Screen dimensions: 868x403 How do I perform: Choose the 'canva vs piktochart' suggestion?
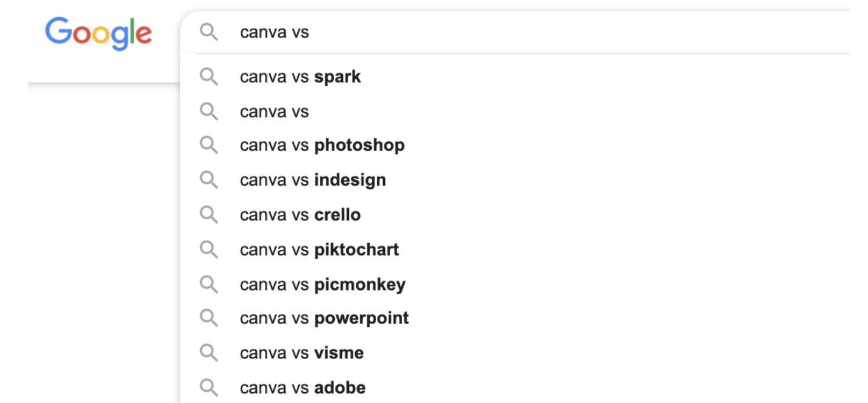click(x=319, y=249)
